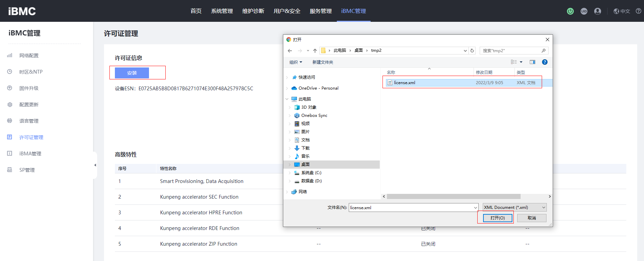Click the iBMA management sidebar icon
644x261 pixels.
[x=10, y=153]
